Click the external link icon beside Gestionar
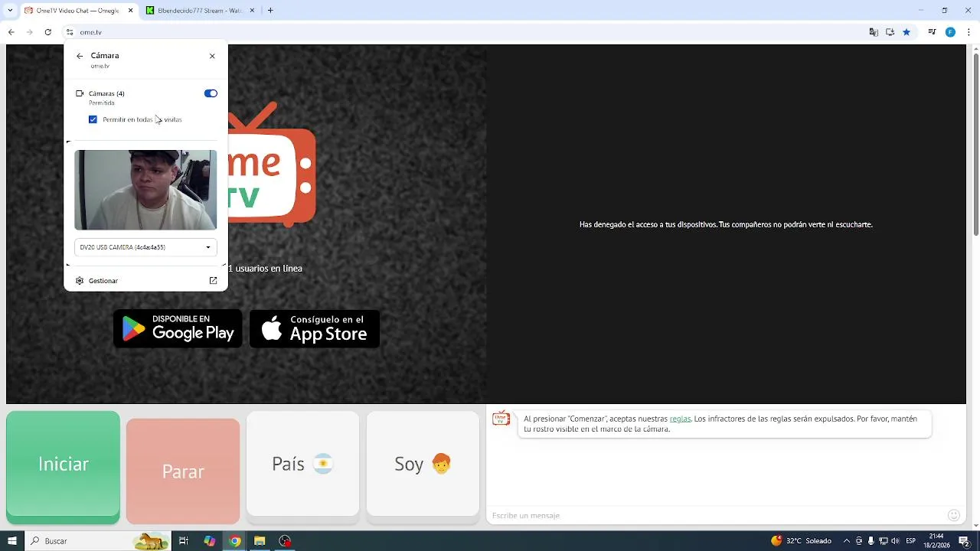 [x=213, y=281]
